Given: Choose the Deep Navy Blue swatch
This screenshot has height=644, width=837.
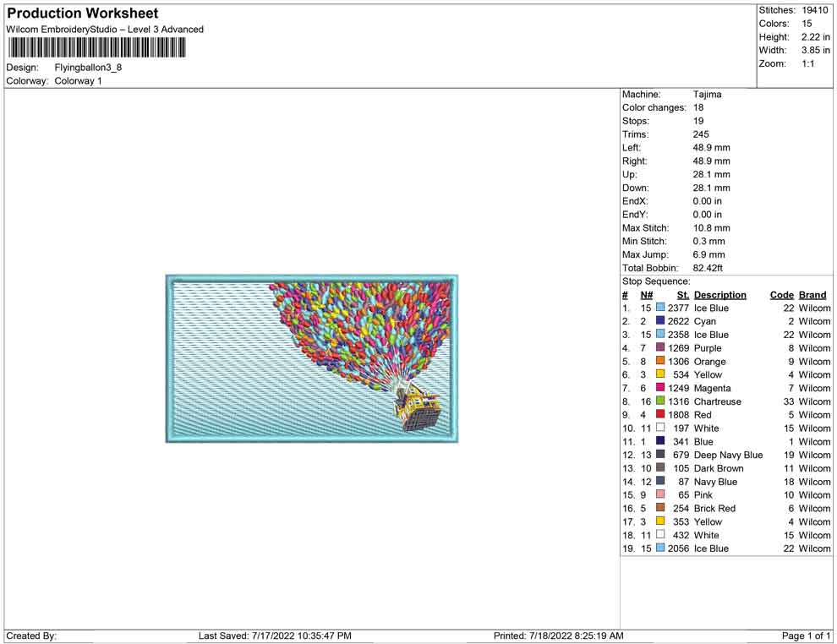Looking at the screenshot, I should pyautogui.click(x=660, y=455).
